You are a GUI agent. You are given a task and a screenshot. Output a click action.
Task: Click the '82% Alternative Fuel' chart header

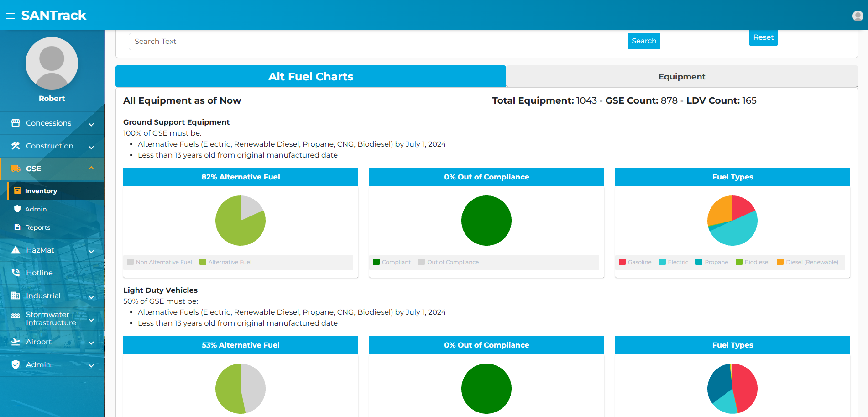tap(241, 177)
